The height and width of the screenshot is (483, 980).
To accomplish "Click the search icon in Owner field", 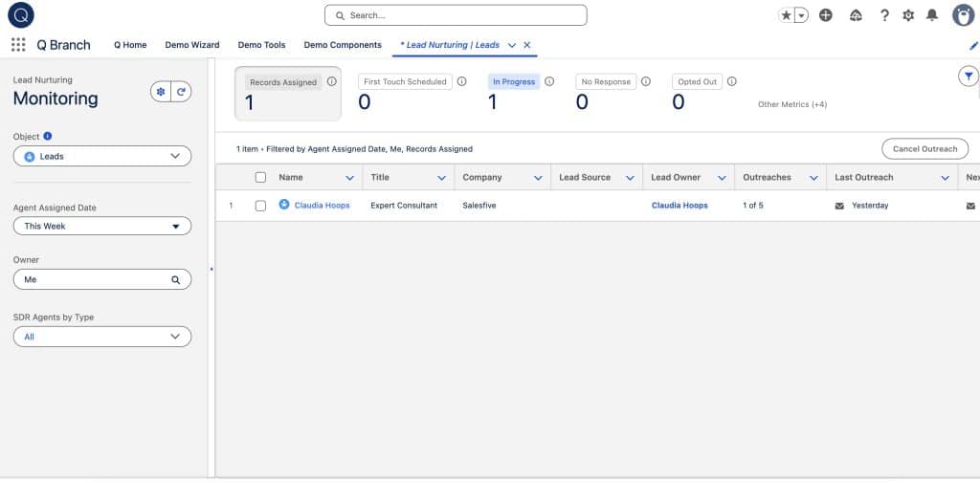I will [176, 280].
